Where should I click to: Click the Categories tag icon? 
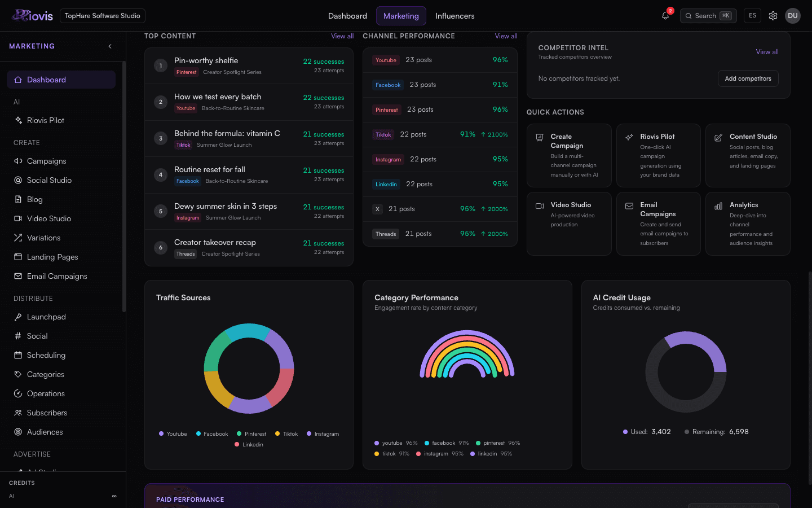tap(18, 374)
